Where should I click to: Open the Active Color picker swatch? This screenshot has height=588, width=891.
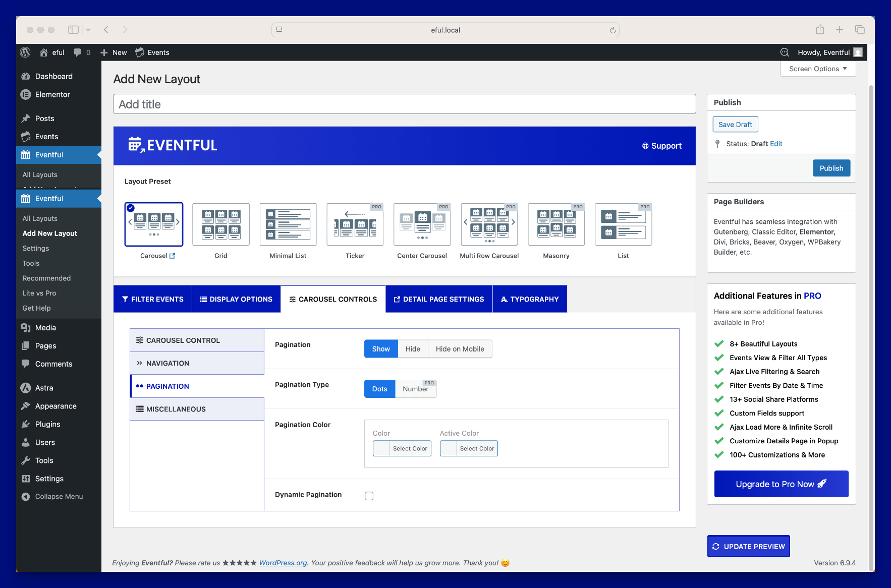449,448
